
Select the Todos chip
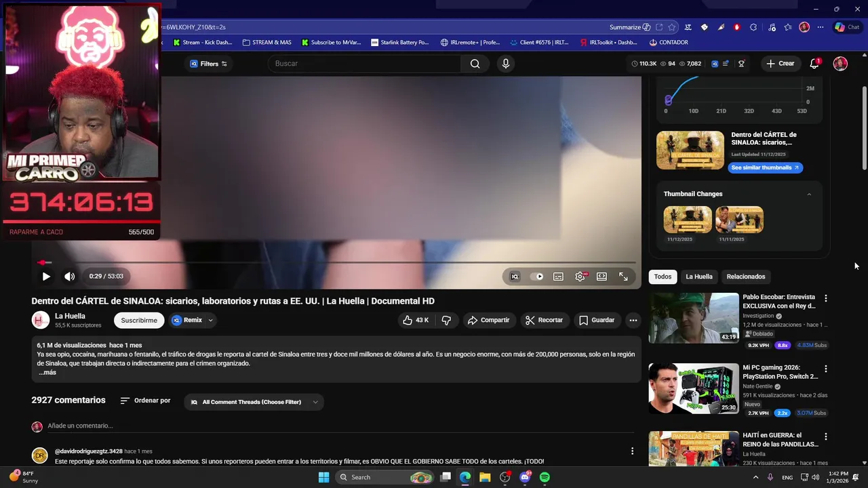(663, 277)
